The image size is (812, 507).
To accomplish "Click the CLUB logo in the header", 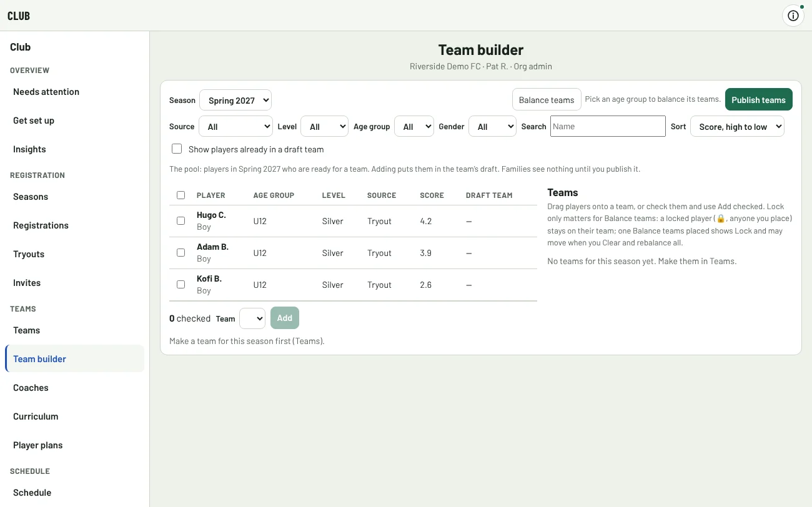I will [19, 16].
